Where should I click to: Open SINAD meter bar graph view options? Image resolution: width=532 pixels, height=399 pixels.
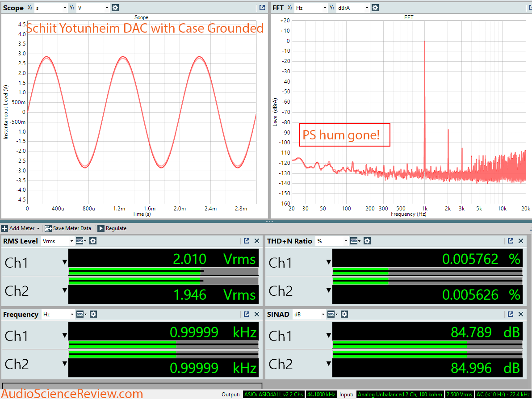[332, 314]
